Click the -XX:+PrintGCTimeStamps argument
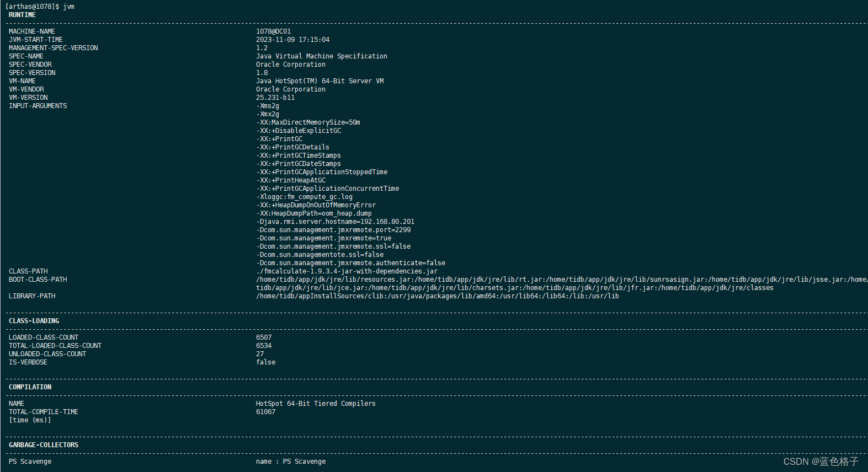This screenshot has height=472, width=868. pos(299,155)
